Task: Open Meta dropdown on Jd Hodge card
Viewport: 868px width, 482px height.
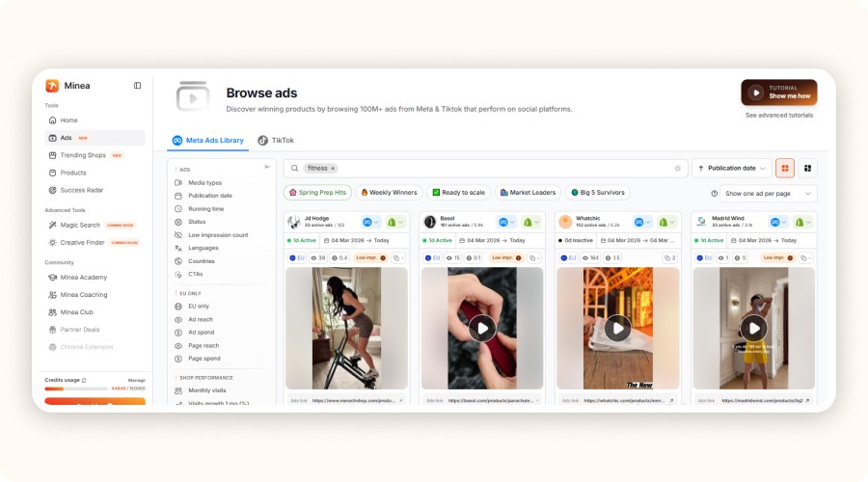Action: 370,223
